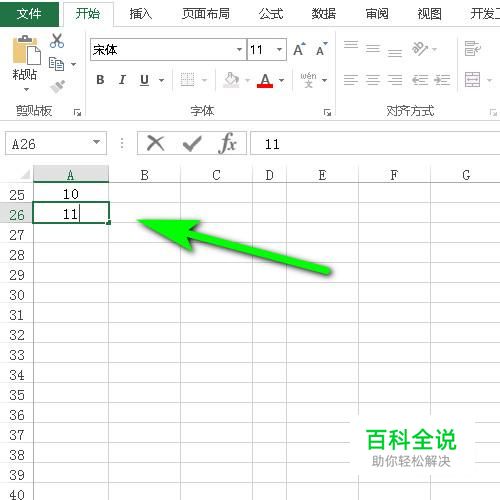This screenshot has height=500, width=500.
Task: Select Top Align icon
Action: (x=351, y=45)
